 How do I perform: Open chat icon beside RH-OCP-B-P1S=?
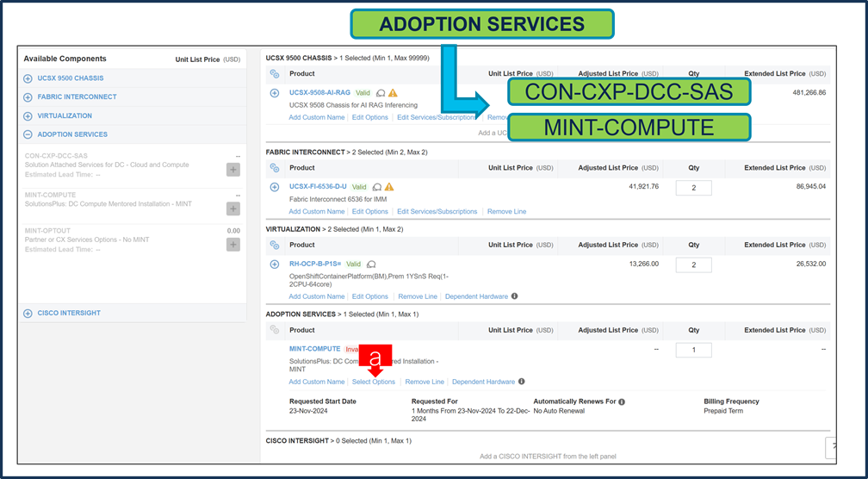371,264
